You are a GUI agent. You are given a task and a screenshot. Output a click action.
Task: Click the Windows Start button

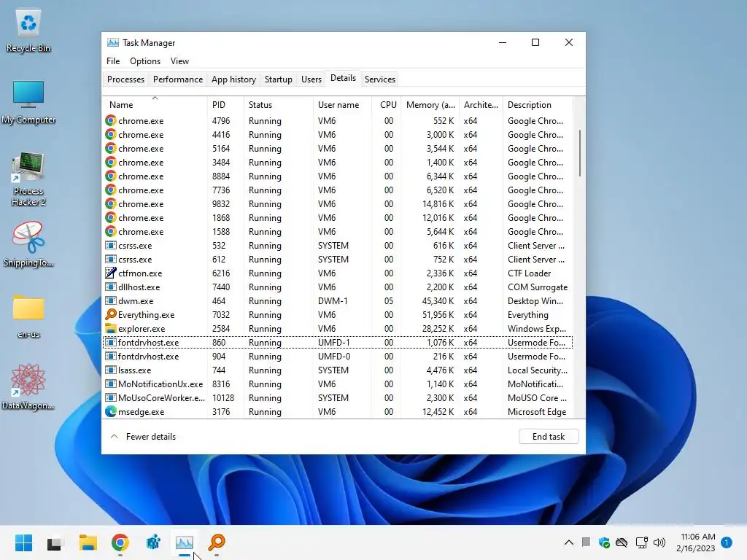pos(23,542)
